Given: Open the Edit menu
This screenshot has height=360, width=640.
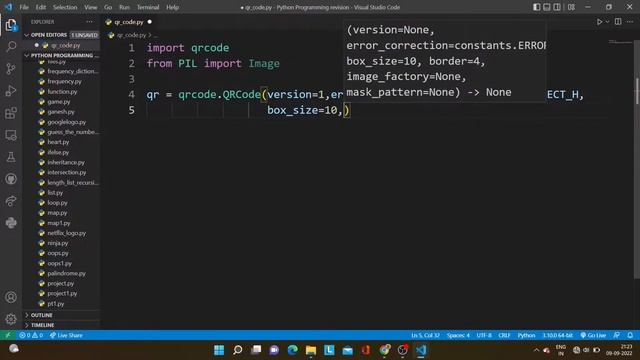Looking at the screenshot, I should coord(40,7).
